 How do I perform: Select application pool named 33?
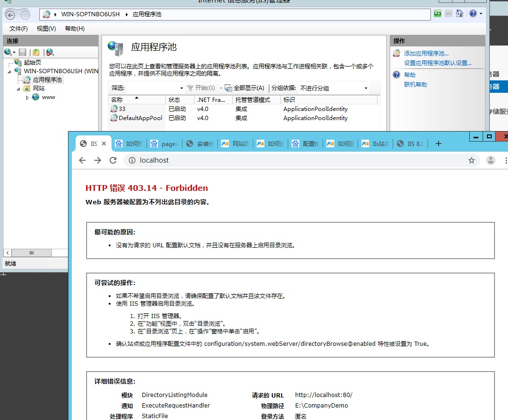pyautogui.click(x=122, y=109)
